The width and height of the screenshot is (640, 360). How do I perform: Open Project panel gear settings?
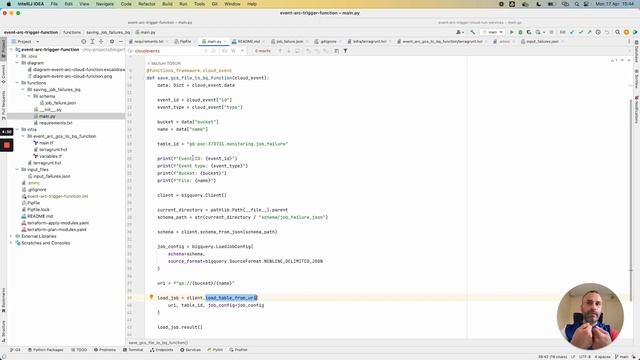click(x=112, y=41)
